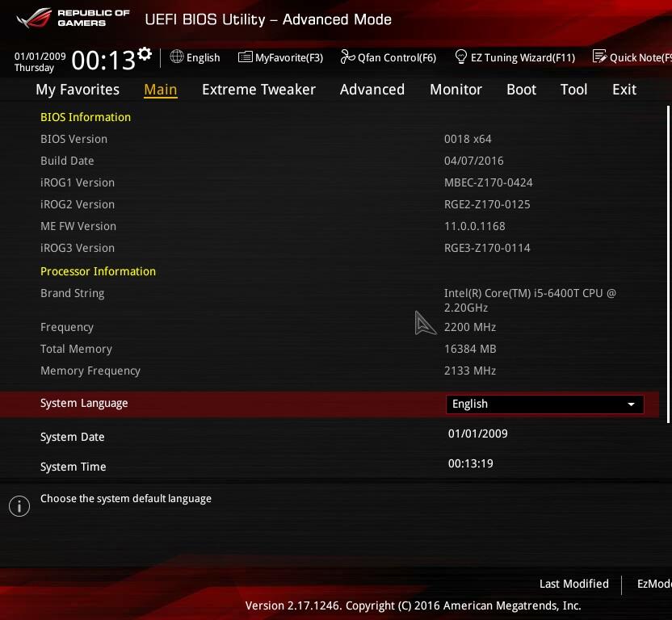
Task: Click the value RGE3-Z170-0114
Action: pos(487,248)
